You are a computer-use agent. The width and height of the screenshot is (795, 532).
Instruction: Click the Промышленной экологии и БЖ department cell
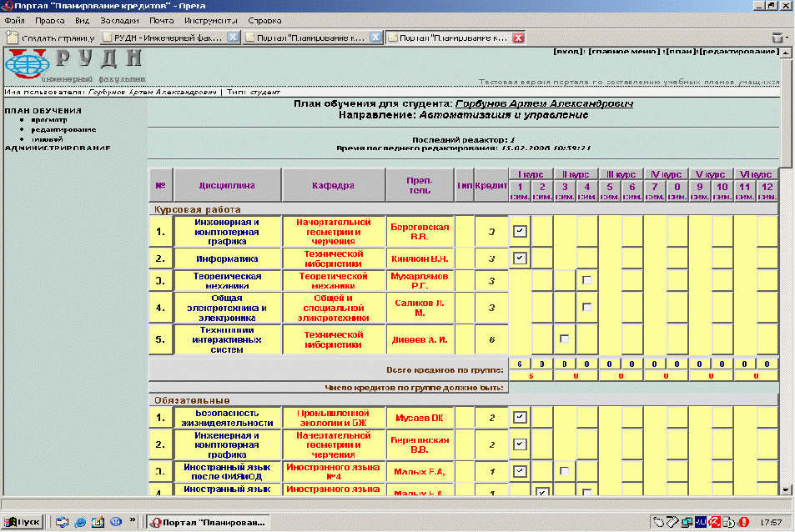333,418
